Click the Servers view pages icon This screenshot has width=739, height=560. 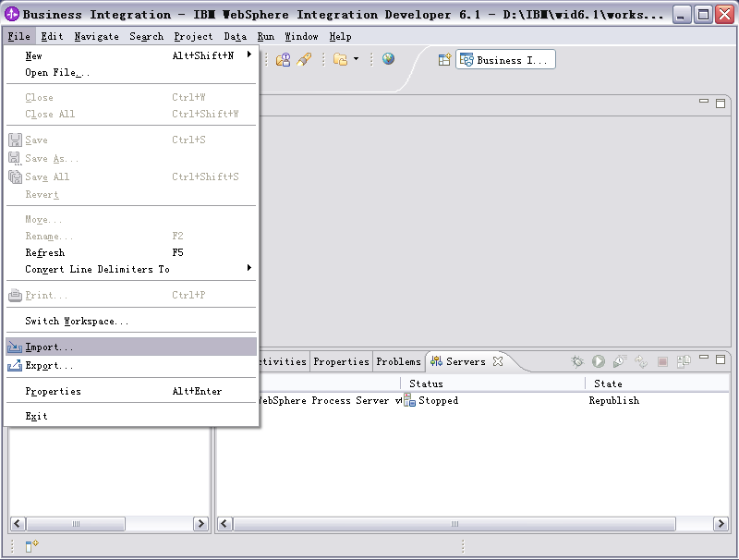684,361
